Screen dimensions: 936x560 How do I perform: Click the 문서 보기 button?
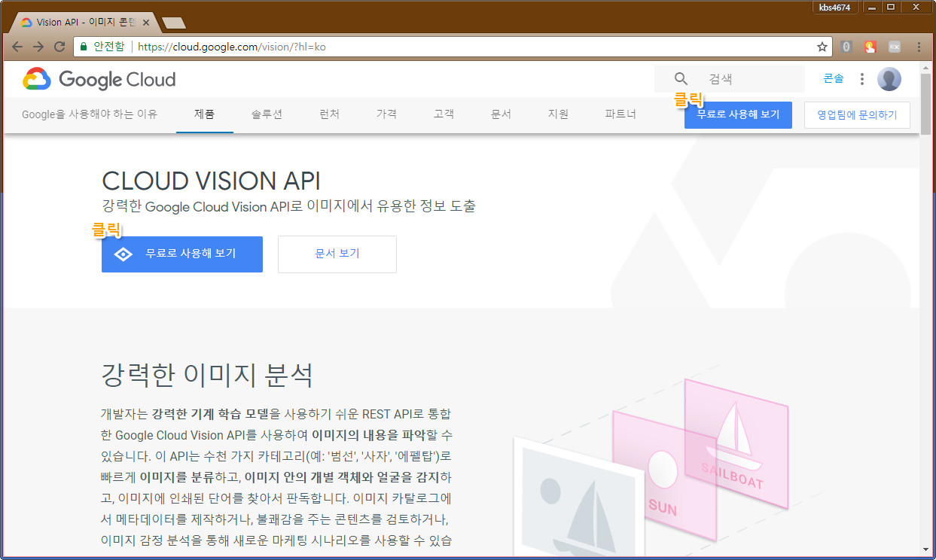coord(337,254)
